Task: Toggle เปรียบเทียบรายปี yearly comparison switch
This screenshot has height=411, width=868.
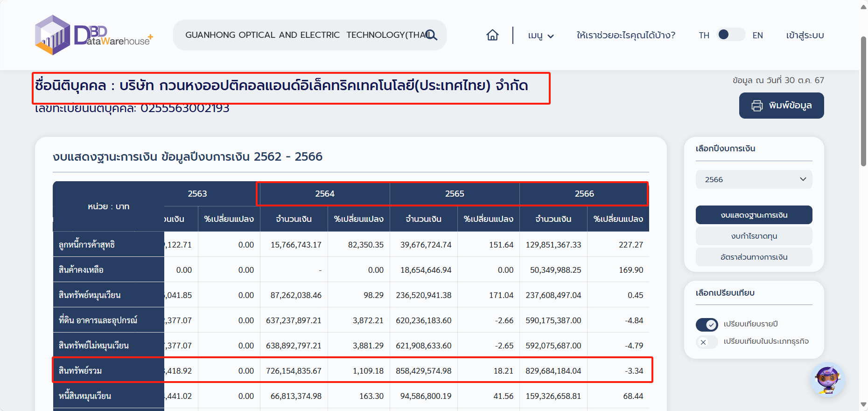Action: [x=707, y=324]
